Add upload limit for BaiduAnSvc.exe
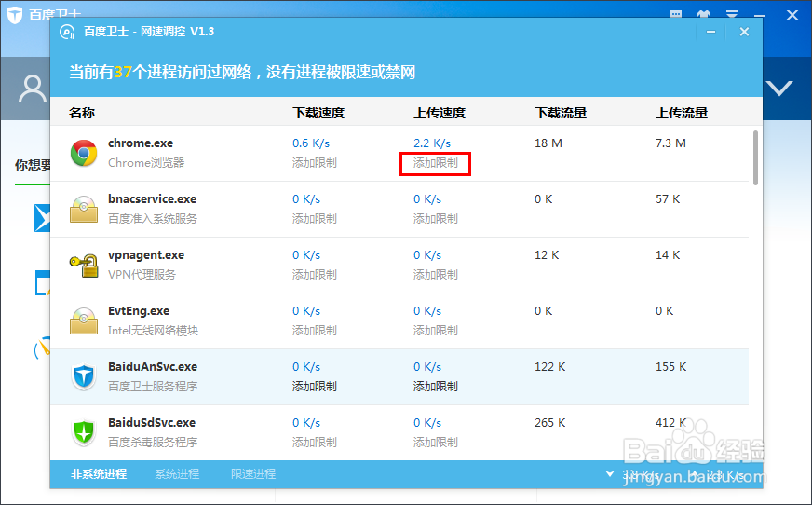812x505 pixels. click(x=436, y=387)
